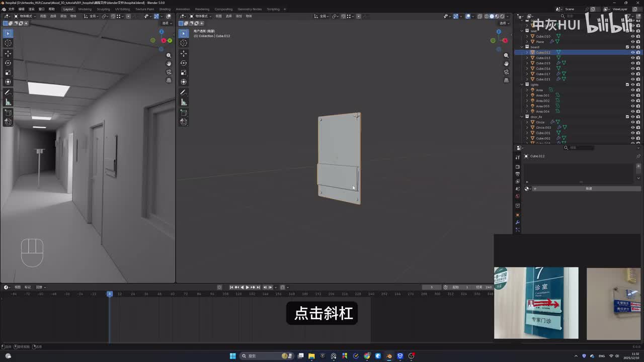Open the 标记 menu in the timeline
The width and height of the screenshot is (644, 362).
click(x=28, y=287)
